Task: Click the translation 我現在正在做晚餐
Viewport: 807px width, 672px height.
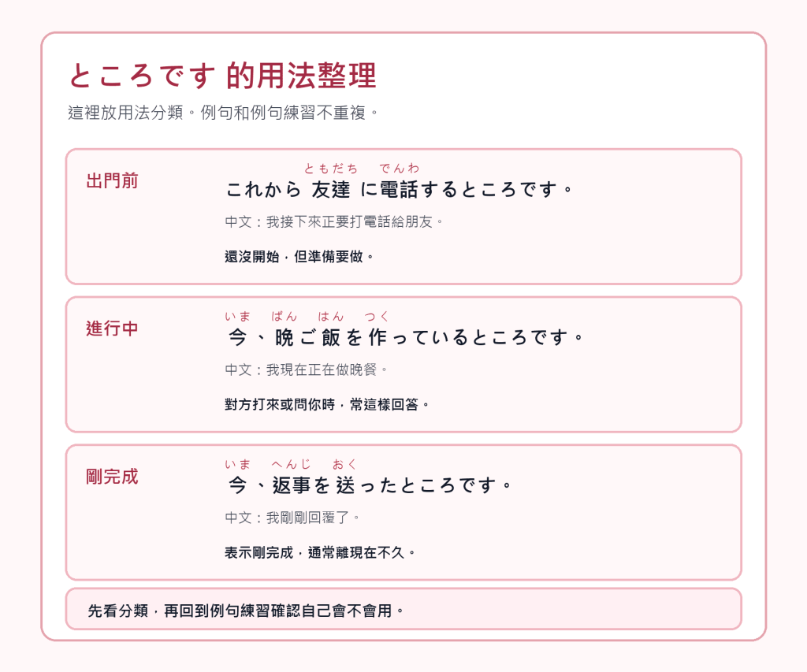Action: 307,369
